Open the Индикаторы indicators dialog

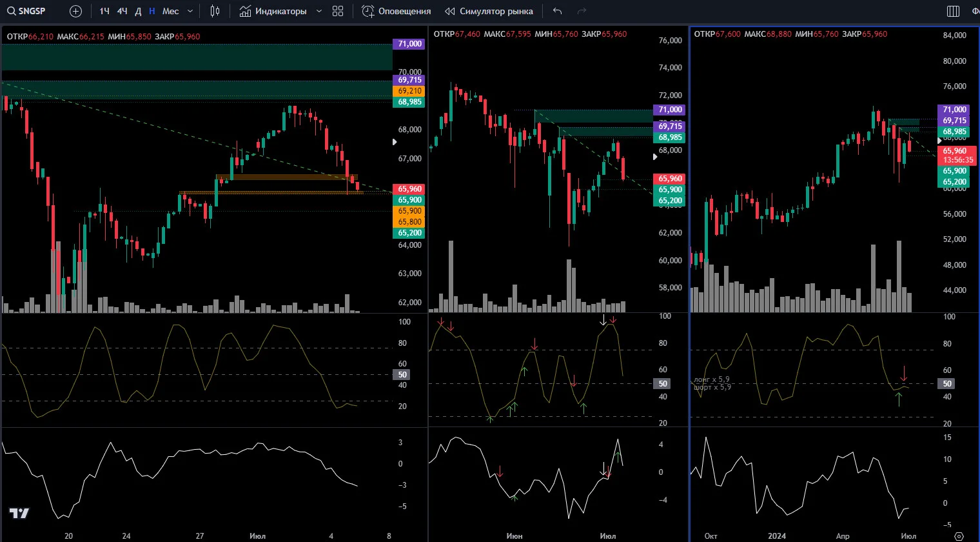point(273,11)
